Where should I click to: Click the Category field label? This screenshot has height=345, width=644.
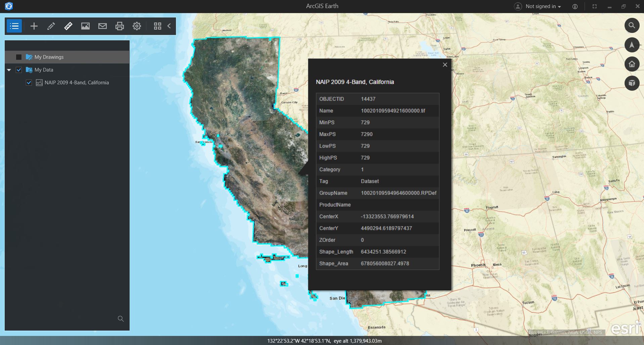point(330,170)
